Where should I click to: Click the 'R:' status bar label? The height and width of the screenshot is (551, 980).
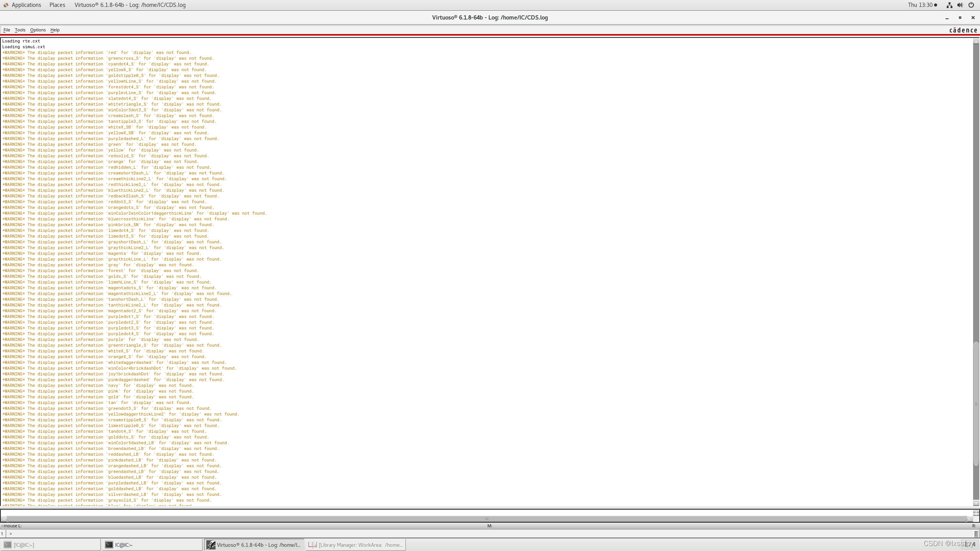pyautogui.click(x=974, y=526)
